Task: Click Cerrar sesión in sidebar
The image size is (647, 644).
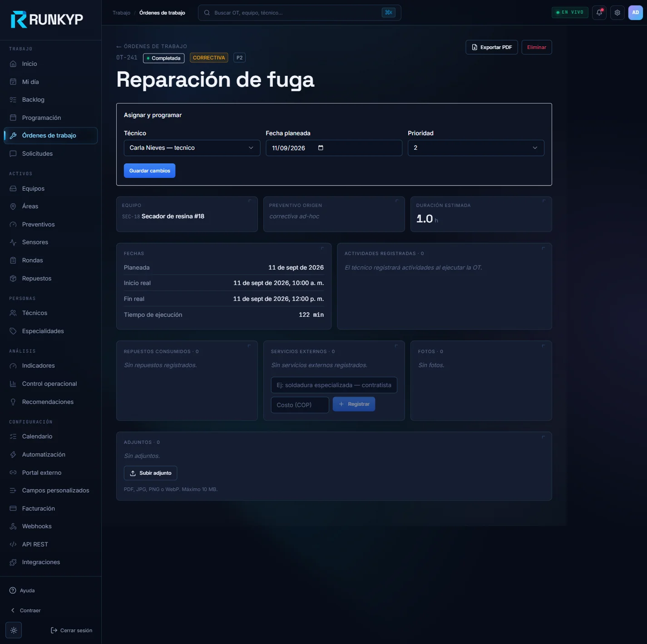Action: click(71, 630)
